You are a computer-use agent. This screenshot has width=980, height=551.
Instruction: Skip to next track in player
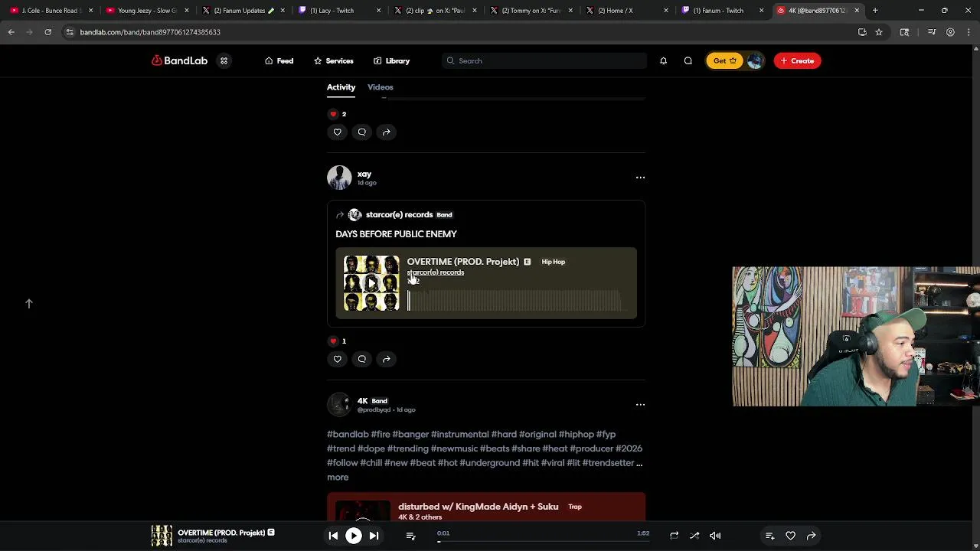click(374, 536)
